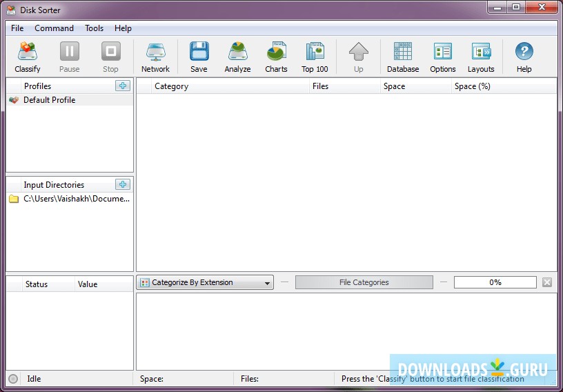This screenshot has height=392, width=563.
Task: Select the Default Profile entry
Action: pyautogui.click(x=70, y=100)
